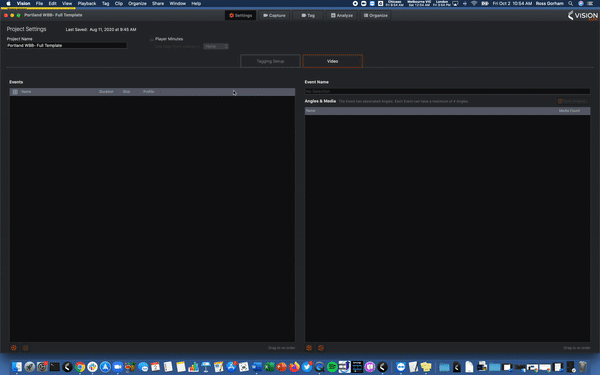Open the Organize workspace
600x375 pixels.
[x=375, y=15]
